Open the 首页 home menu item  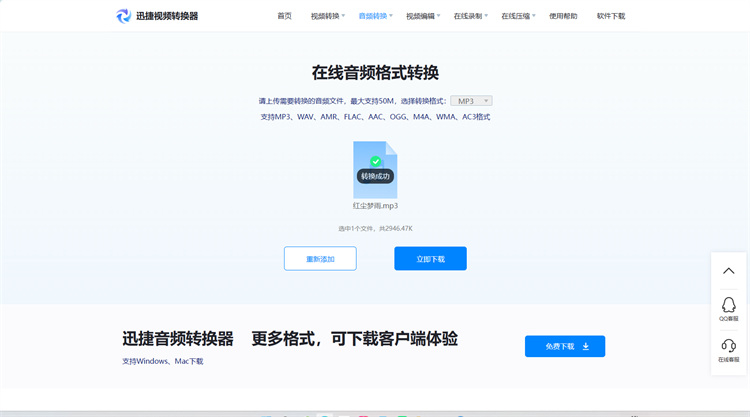coord(284,16)
